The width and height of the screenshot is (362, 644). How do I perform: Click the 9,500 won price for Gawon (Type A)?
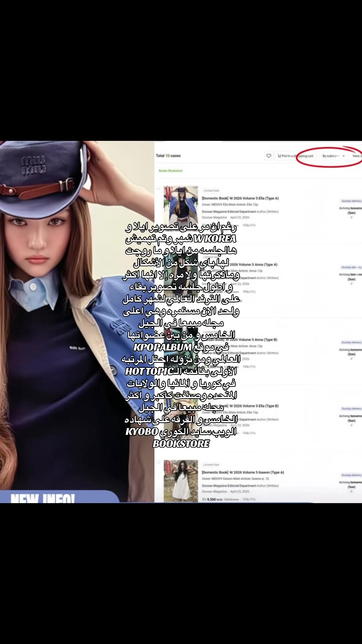(x=215, y=499)
